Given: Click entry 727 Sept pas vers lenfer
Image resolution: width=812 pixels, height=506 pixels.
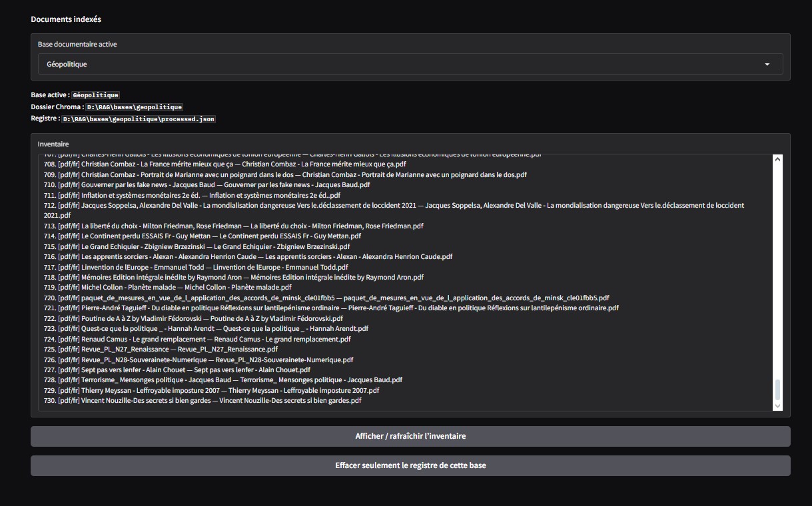Looking at the screenshot, I should point(177,370).
